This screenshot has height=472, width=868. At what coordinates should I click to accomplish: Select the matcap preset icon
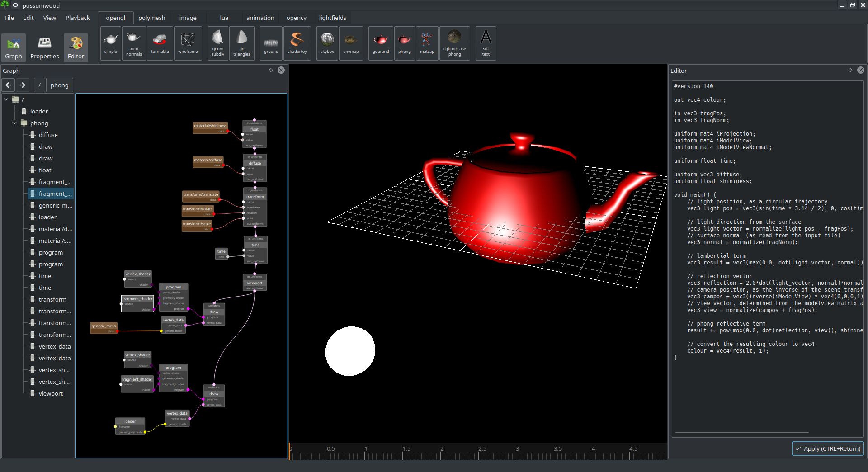point(427,43)
